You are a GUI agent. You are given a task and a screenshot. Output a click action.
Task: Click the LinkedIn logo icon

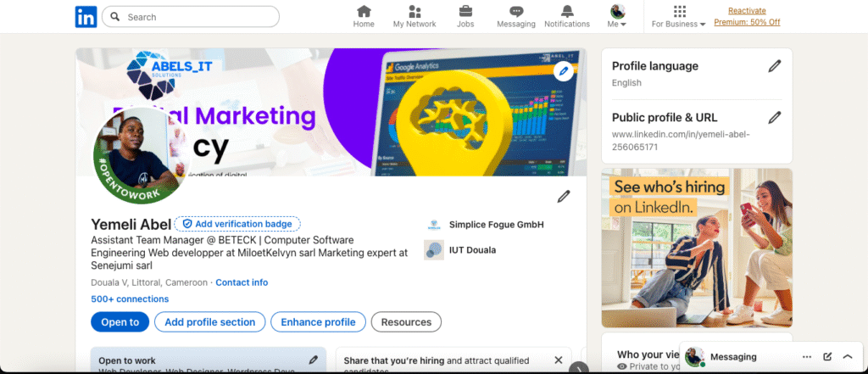tap(86, 17)
